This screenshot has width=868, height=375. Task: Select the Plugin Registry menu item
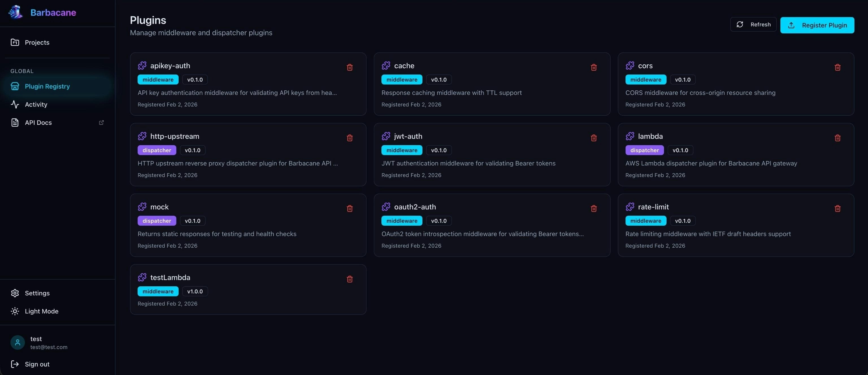[x=47, y=86]
